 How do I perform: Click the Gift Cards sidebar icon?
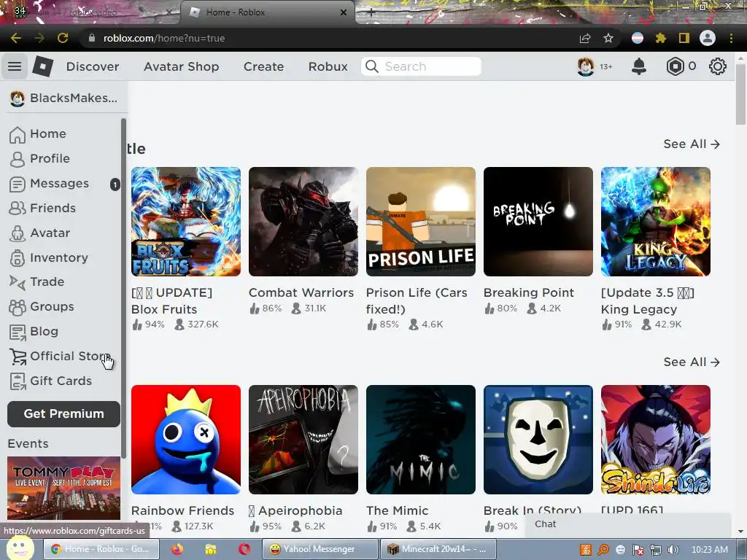[x=18, y=381]
